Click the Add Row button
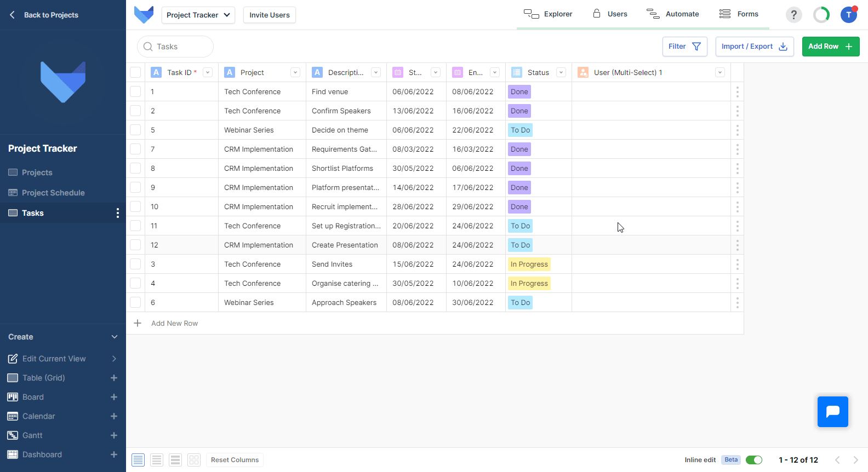 tap(831, 47)
